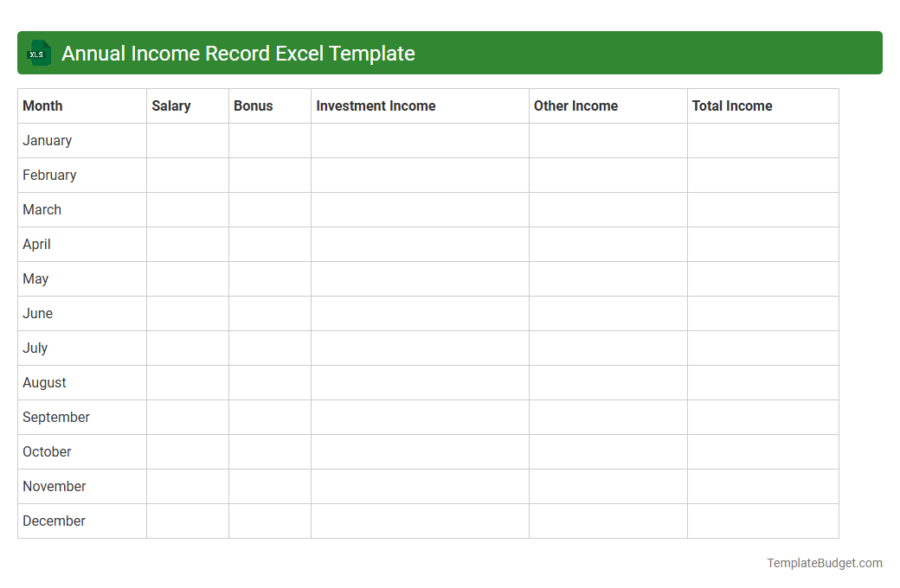Click the Salary cell for January
The width and height of the screenshot is (900, 588).
pos(187,140)
